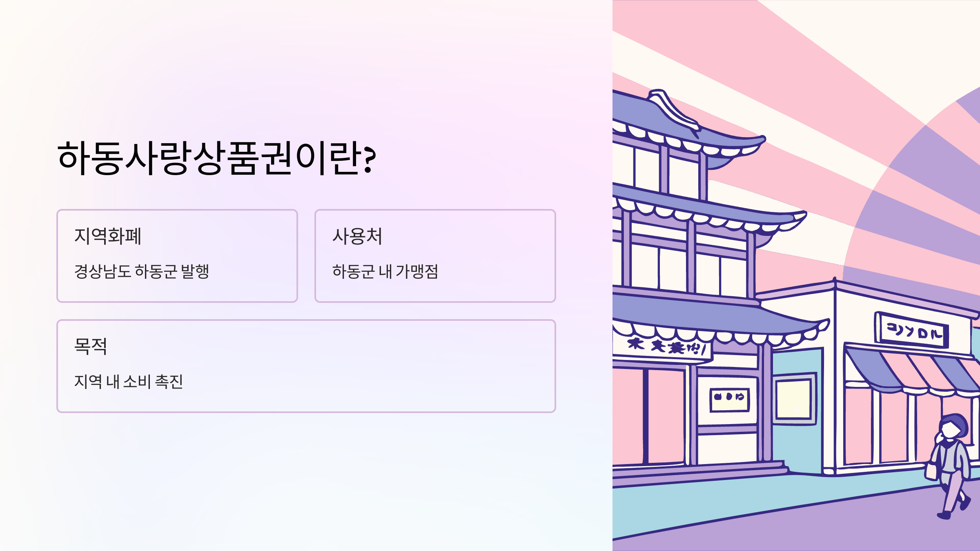Click the small nameplate beside the pink door
980x551 pixels.
729,398
